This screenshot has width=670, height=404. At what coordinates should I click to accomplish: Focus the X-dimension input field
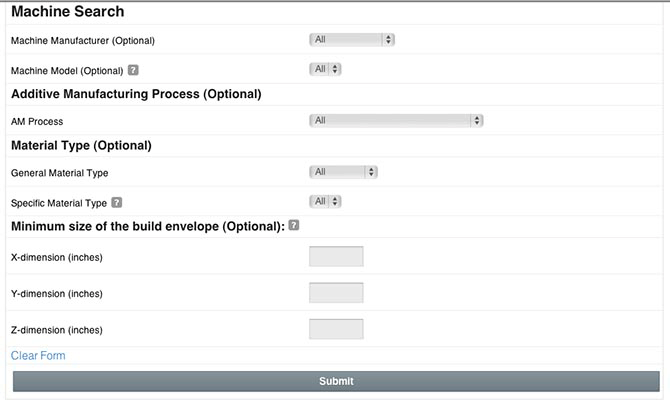336,257
